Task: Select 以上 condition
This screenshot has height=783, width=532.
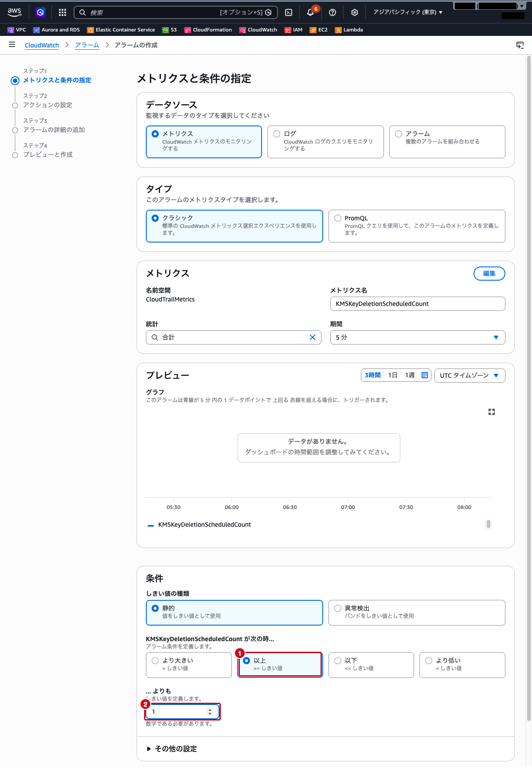Action: (280, 665)
